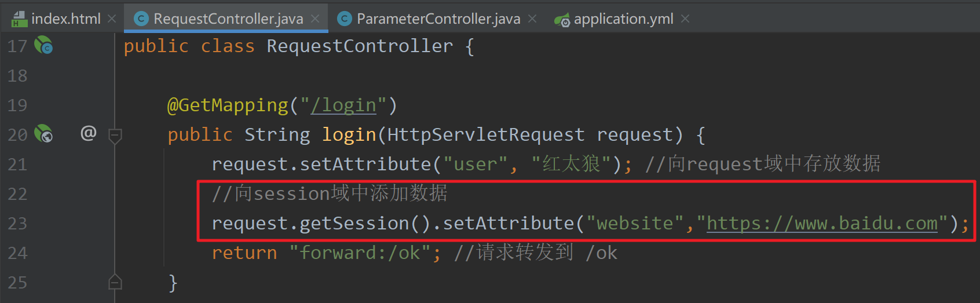Open the /login mapping link
This screenshot has height=303, width=980.
tap(344, 105)
